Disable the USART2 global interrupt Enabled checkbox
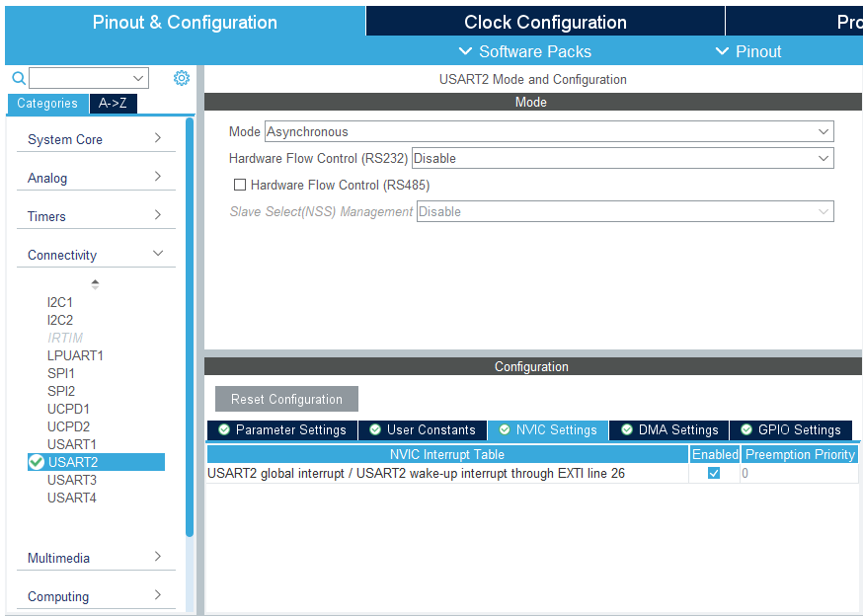 713,473
